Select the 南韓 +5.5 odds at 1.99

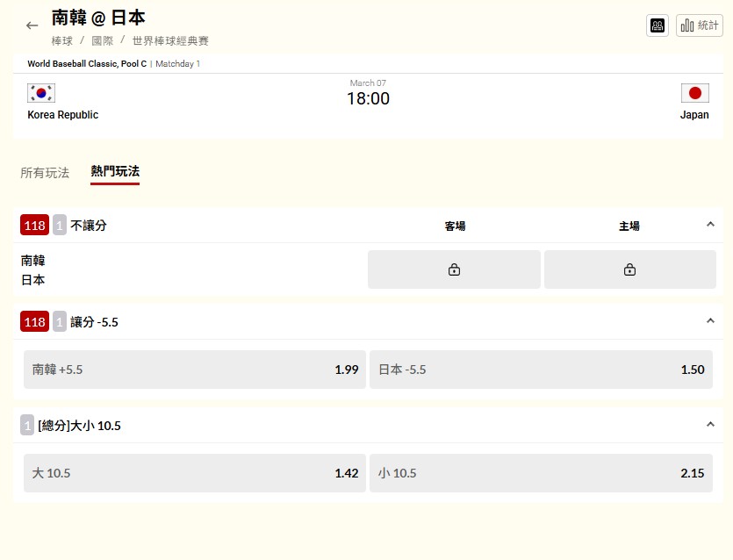pyautogui.click(x=193, y=370)
